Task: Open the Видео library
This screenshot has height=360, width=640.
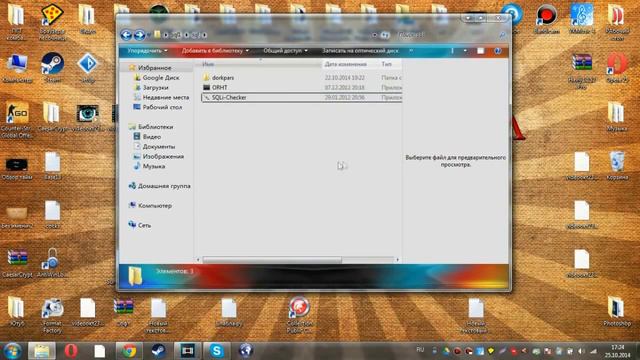Action: (151, 137)
